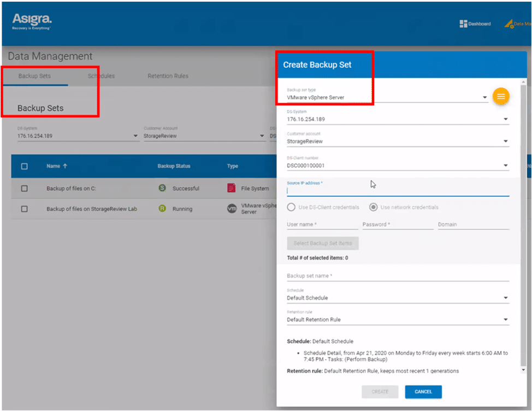Open the DS-Client number dropdown
This screenshot has height=411, width=532.
click(398, 166)
